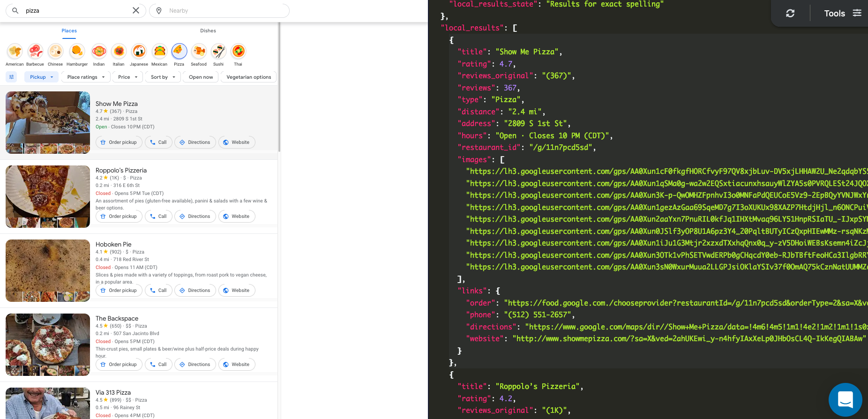This screenshot has height=419, width=868.
Task: Open the Via 313 Pizza photo
Action: tap(48, 403)
